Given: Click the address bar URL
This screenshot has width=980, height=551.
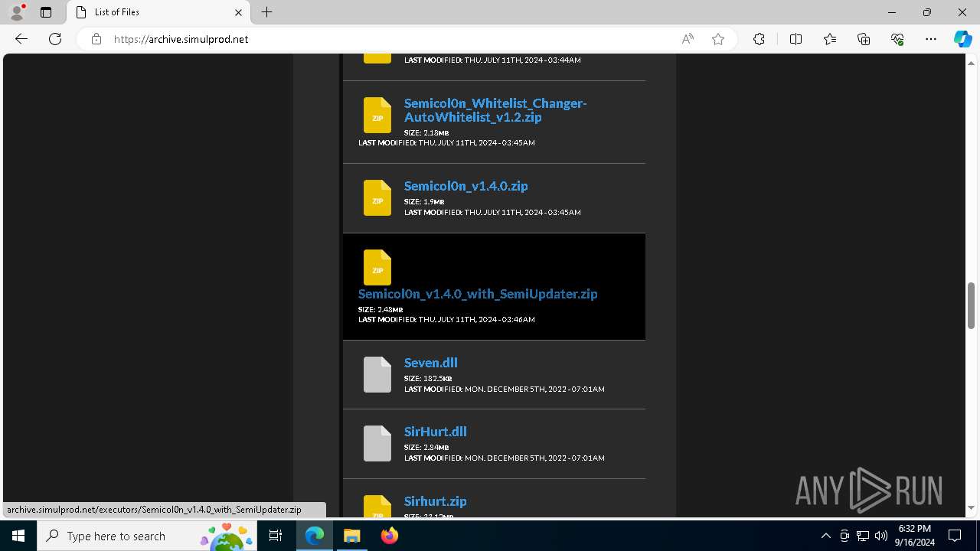Looking at the screenshot, I should click(181, 39).
